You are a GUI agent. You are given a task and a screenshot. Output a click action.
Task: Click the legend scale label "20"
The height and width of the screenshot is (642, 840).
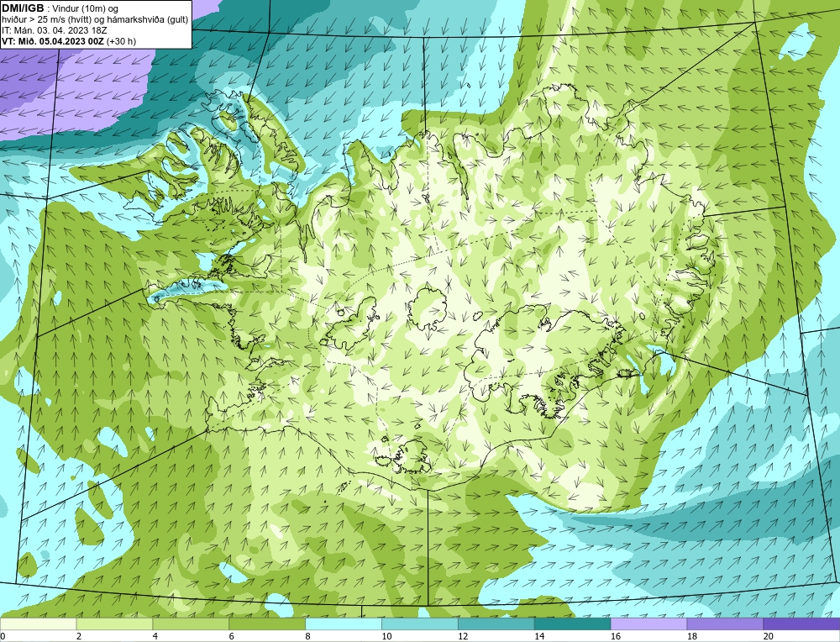(x=769, y=636)
